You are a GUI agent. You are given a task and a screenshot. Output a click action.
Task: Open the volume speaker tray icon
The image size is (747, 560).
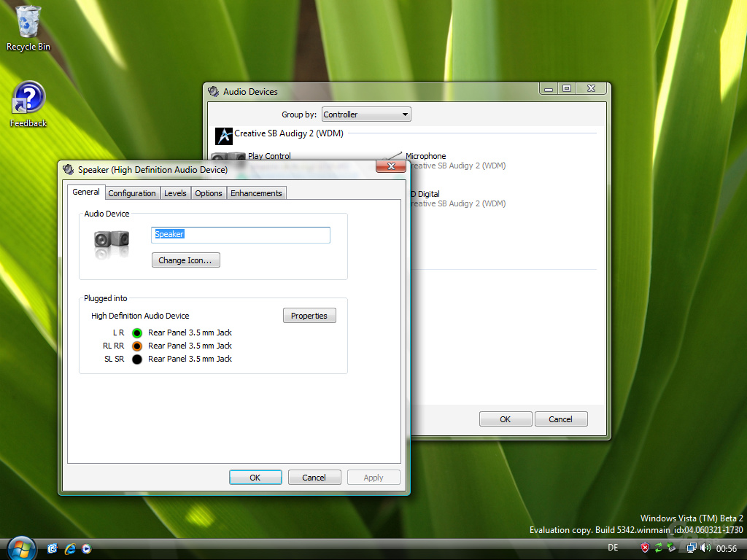705,548
